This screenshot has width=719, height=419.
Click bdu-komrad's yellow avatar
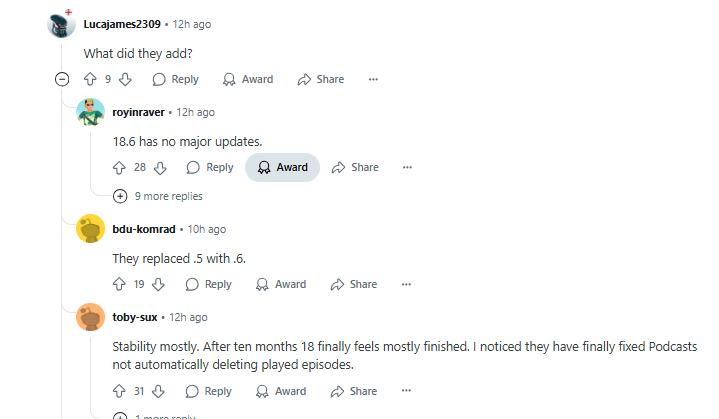pyautogui.click(x=91, y=229)
